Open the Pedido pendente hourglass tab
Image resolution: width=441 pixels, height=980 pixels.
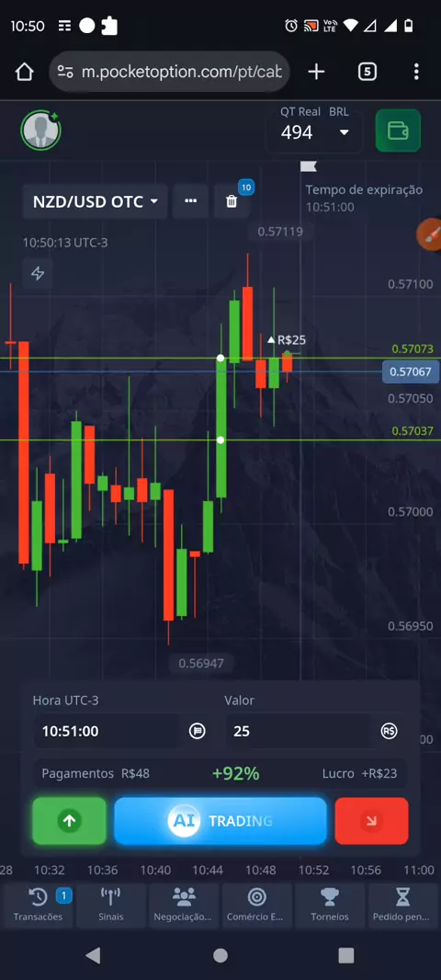[x=403, y=906]
